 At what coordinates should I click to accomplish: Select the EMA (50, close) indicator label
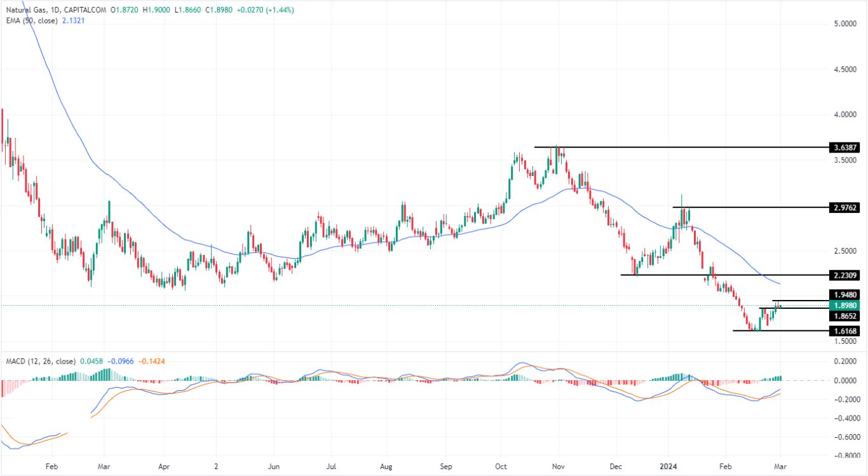[x=32, y=21]
